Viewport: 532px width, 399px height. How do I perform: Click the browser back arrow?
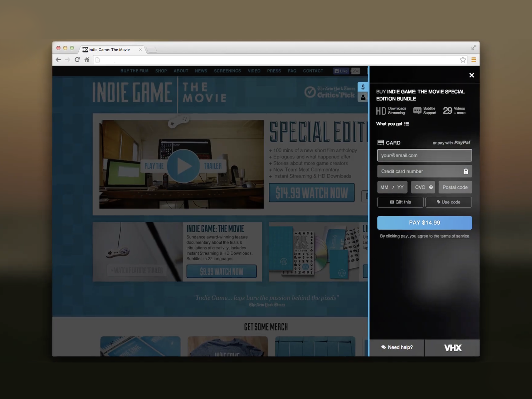[x=58, y=60]
